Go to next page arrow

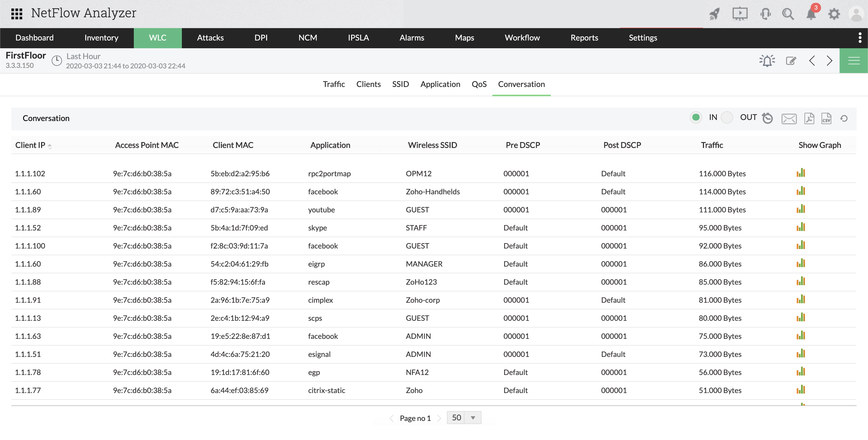click(x=439, y=418)
